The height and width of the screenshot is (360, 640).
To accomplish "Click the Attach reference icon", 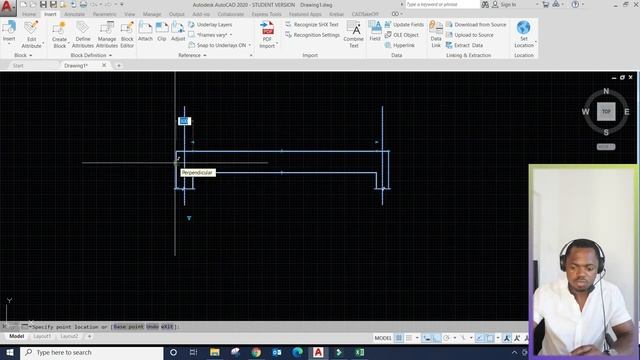I will [145, 28].
